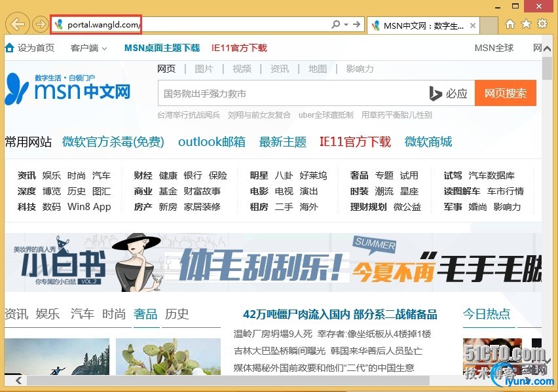Viewport: 558px width, 392px height.
Task: Click the Bing 必应 logo
Action: pyautogui.click(x=449, y=93)
